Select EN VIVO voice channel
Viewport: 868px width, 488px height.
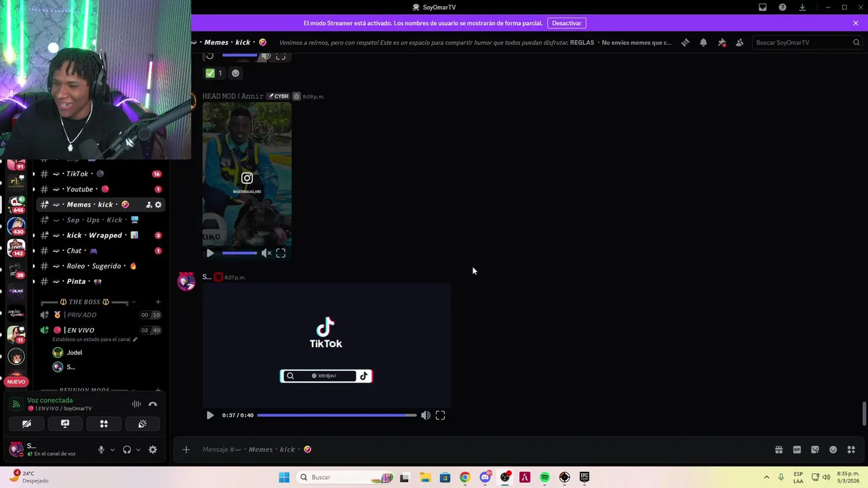click(100, 330)
